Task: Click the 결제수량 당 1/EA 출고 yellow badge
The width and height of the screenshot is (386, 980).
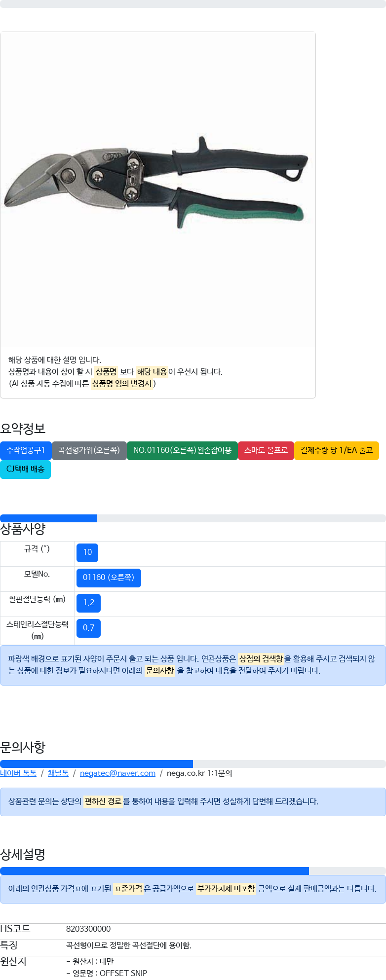Action: tap(337, 450)
